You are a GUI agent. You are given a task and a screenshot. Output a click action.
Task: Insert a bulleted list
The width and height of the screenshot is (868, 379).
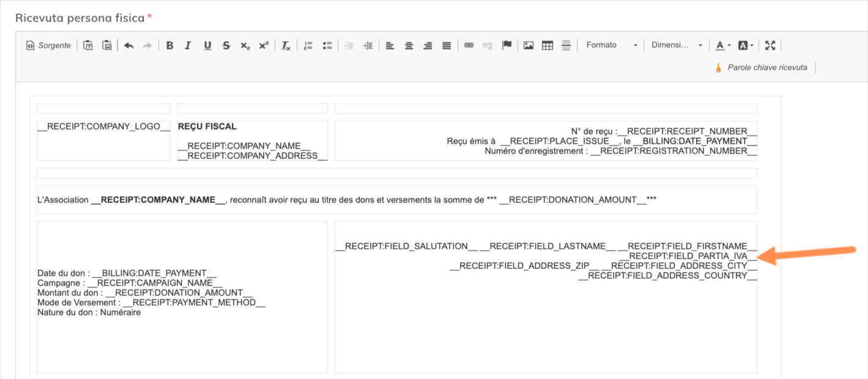[x=327, y=45]
